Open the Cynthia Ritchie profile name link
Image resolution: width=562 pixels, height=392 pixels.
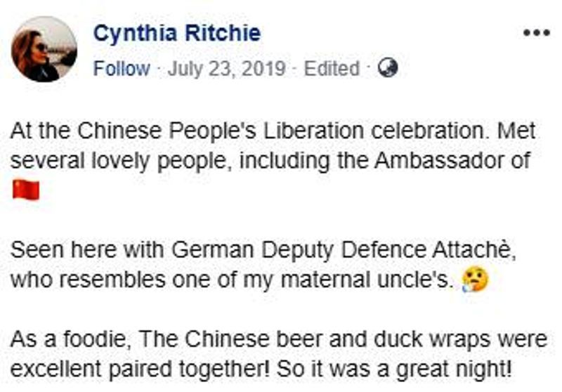177,33
